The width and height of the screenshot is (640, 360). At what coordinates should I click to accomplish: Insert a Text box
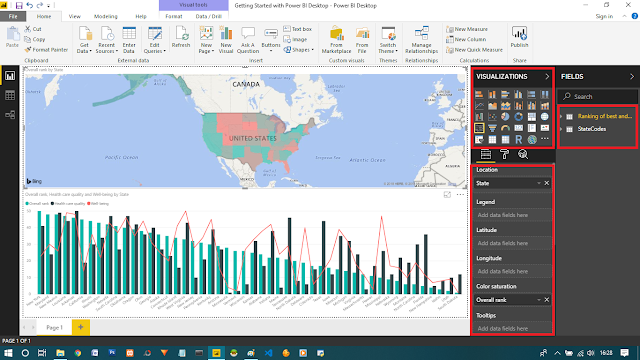pyautogui.click(x=298, y=29)
